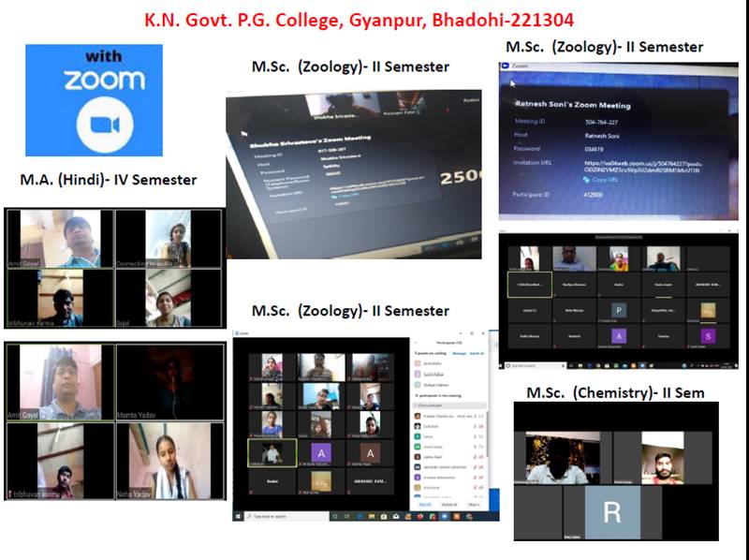Click Unmute All button in Participants panel

[449, 505]
